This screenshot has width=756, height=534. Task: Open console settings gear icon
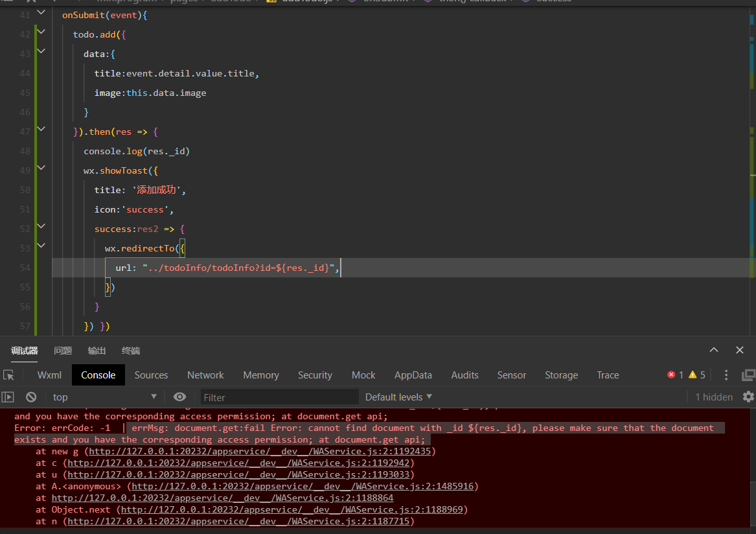point(748,397)
